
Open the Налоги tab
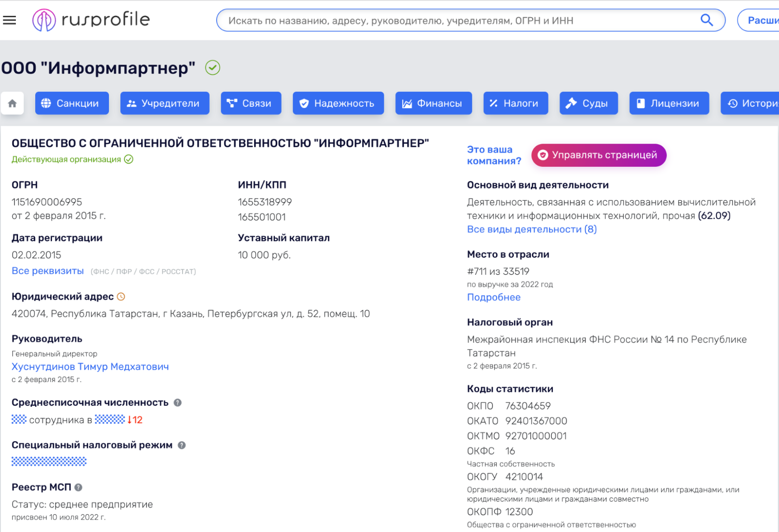515,104
